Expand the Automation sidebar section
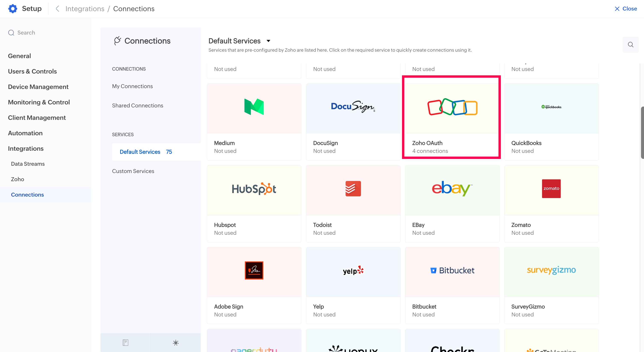 point(25,133)
